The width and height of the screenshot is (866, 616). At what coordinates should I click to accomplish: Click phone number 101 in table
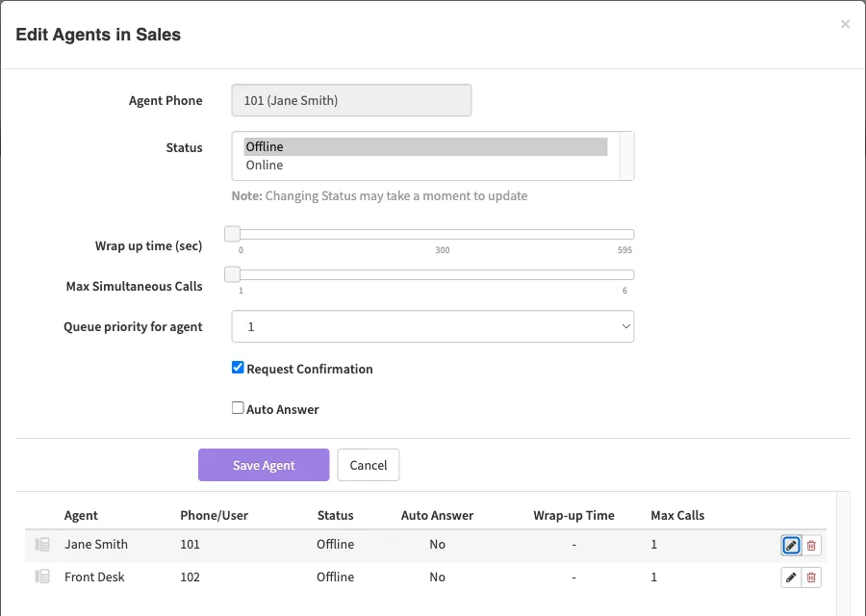point(190,544)
